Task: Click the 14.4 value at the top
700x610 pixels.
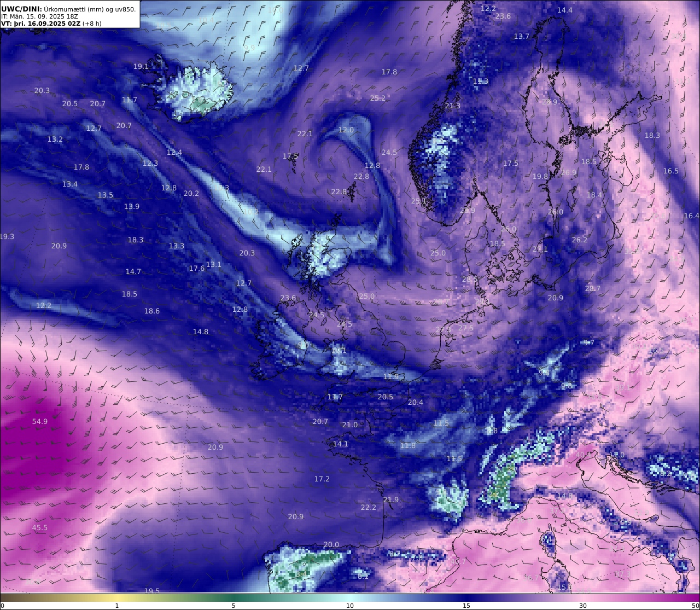Action: pyautogui.click(x=565, y=10)
